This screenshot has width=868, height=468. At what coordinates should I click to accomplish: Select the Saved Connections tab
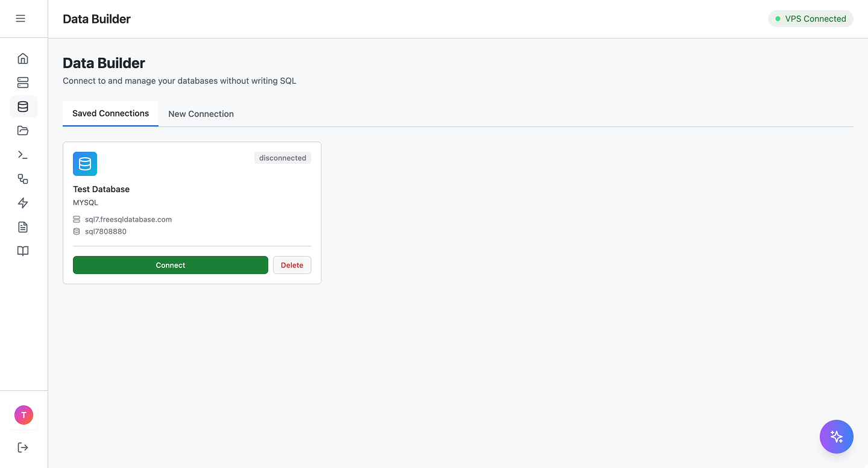tap(110, 113)
